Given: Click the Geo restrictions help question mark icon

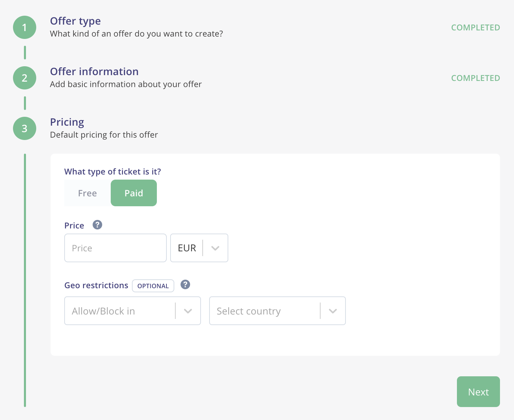Looking at the screenshot, I should click(185, 284).
